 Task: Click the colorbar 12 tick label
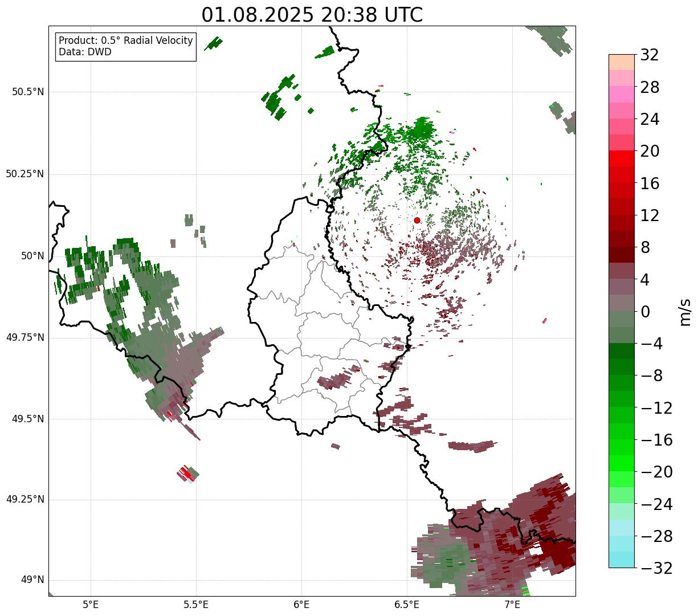pos(650,215)
